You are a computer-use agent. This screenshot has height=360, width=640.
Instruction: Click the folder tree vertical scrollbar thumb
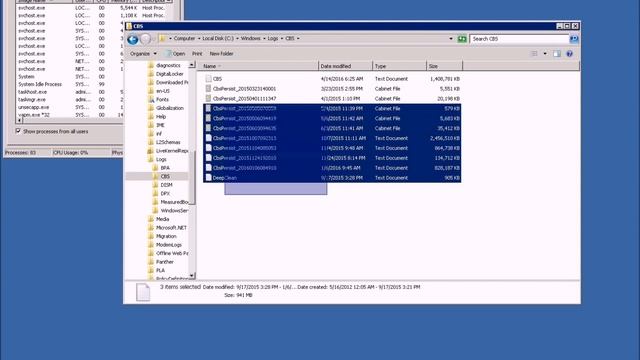(x=191, y=178)
